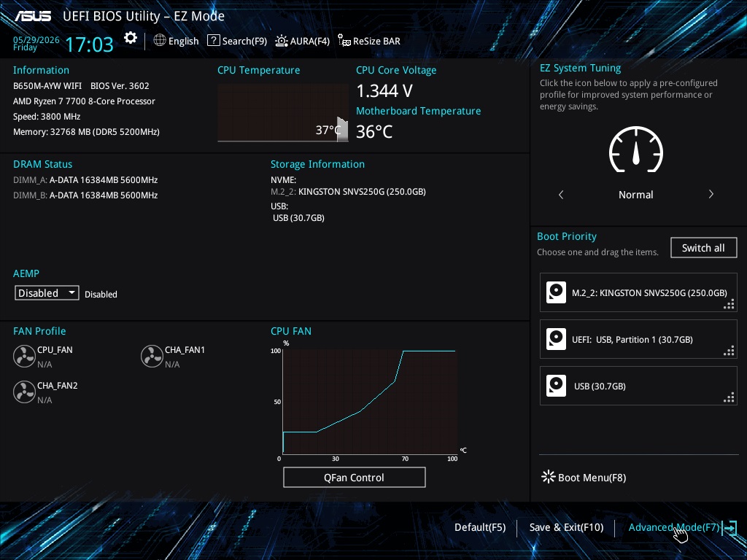Click the Switch all button
Screen dimensions: 747x560
pyautogui.click(x=704, y=248)
